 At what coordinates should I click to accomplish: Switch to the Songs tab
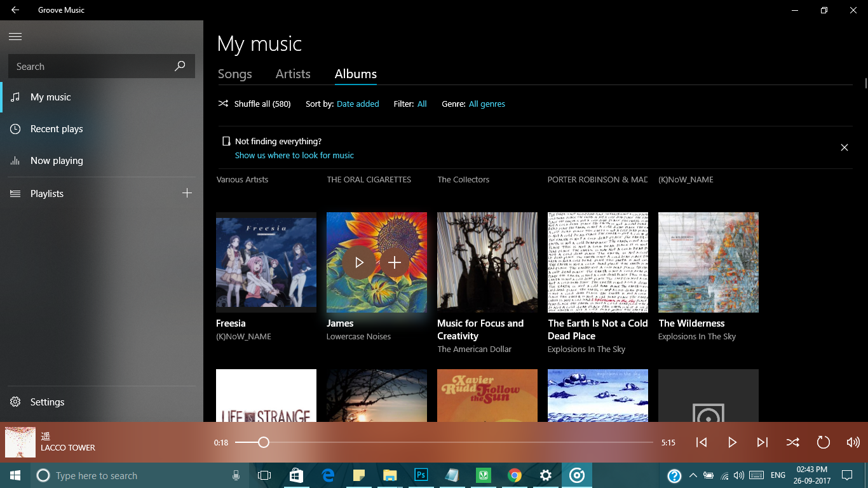point(235,74)
